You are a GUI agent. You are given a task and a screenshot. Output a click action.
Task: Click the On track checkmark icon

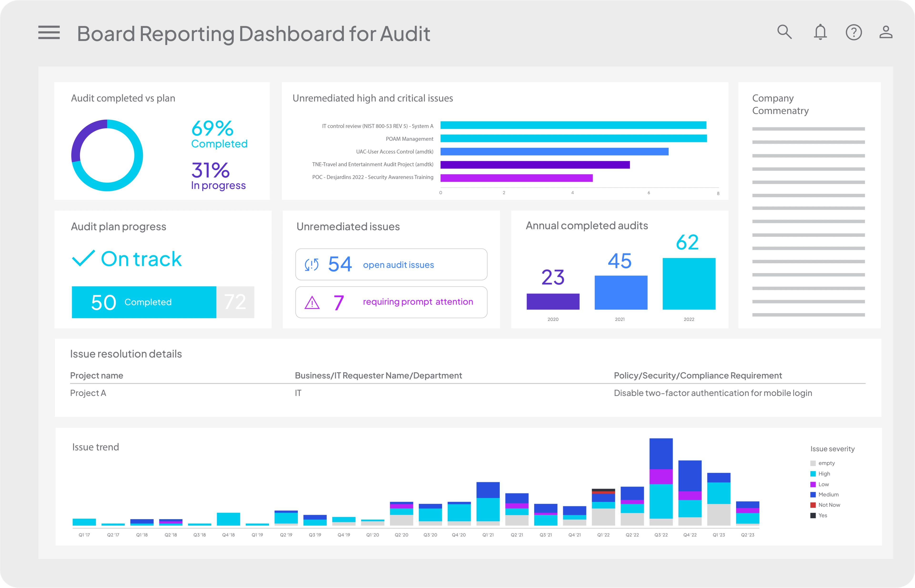pos(83,259)
